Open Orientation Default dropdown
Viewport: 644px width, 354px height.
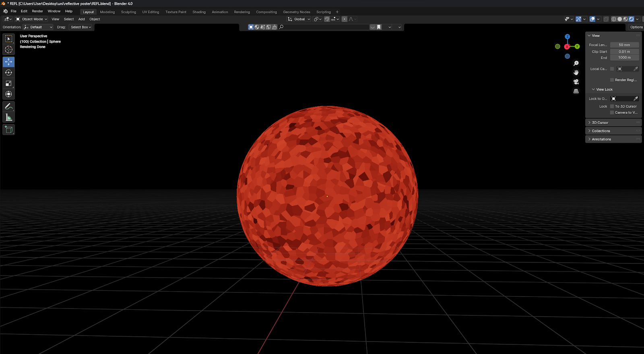pyautogui.click(x=38, y=27)
